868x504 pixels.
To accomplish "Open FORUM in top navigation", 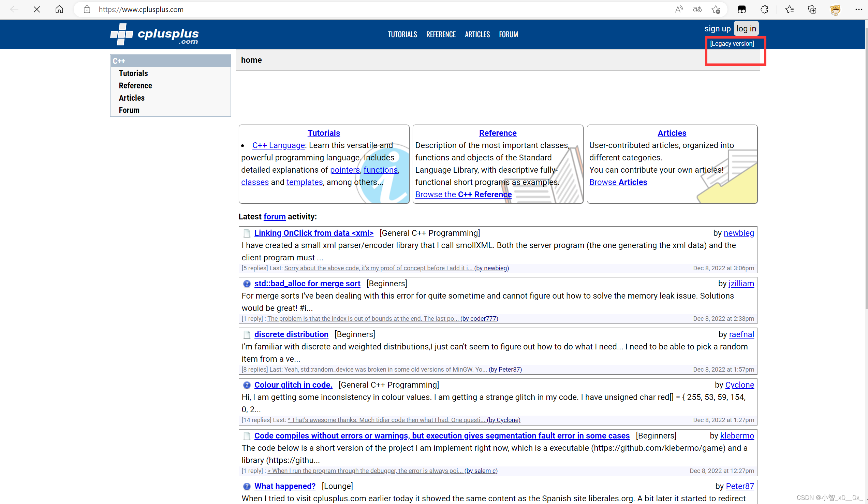I will pyautogui.click(x=508, y=34).
